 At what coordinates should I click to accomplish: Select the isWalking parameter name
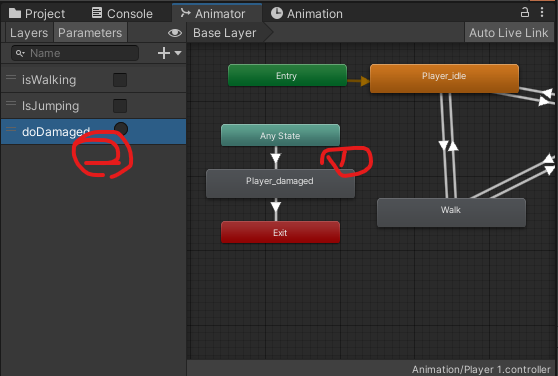[49, 80]
